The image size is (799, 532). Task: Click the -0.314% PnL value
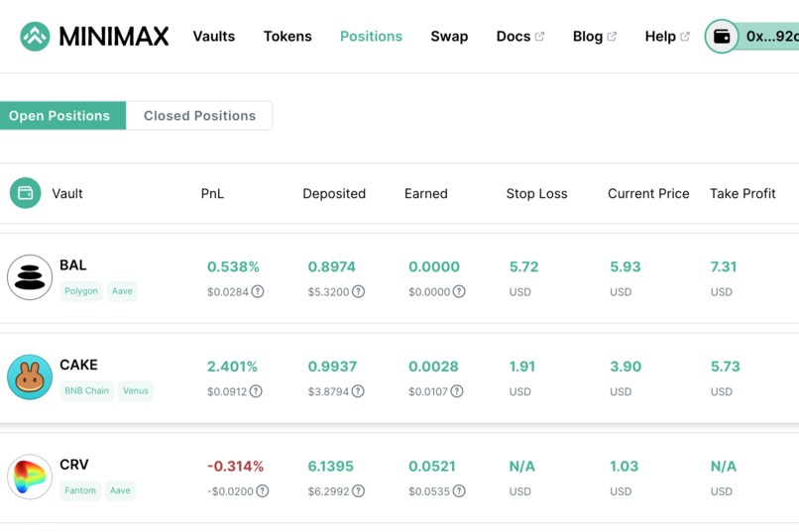235,467
